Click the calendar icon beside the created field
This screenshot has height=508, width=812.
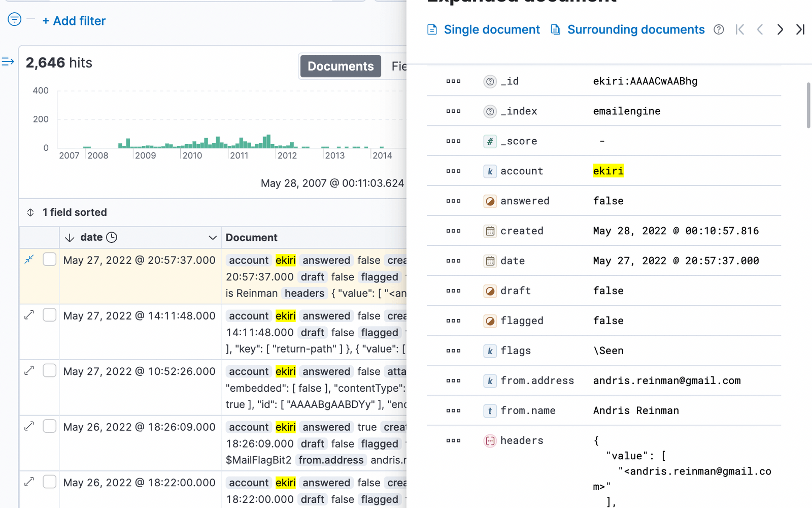490,231
